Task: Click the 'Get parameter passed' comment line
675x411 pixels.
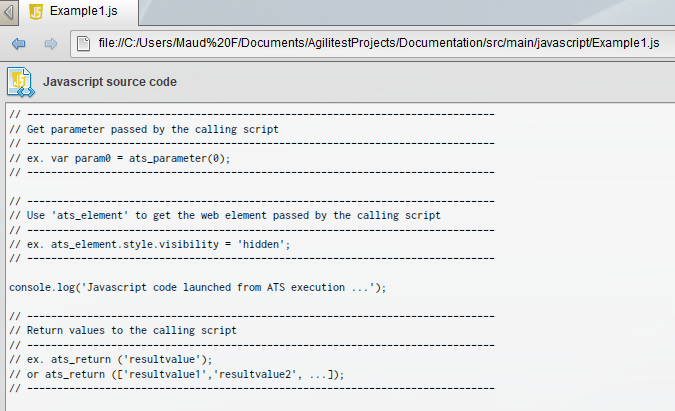Action: pyautogui.click(x=144, y=129)
